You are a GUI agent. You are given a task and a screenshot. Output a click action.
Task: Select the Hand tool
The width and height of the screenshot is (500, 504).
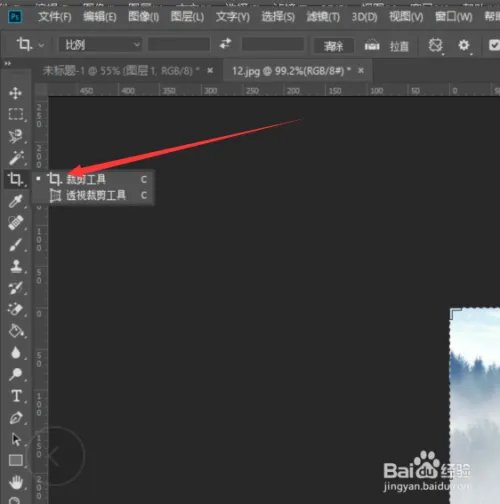coord(15,482)
